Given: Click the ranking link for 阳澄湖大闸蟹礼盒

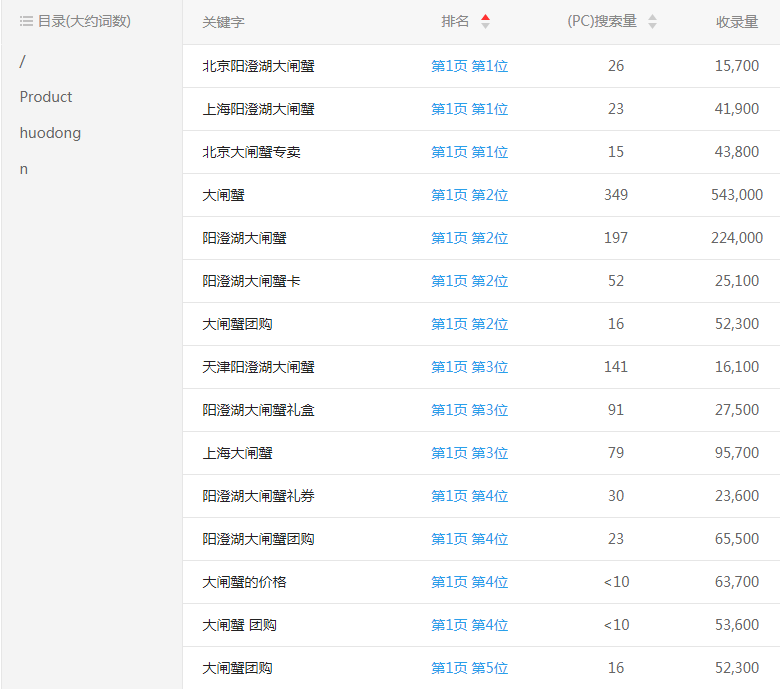Looking at the screenshot, I should pos(469,410).
